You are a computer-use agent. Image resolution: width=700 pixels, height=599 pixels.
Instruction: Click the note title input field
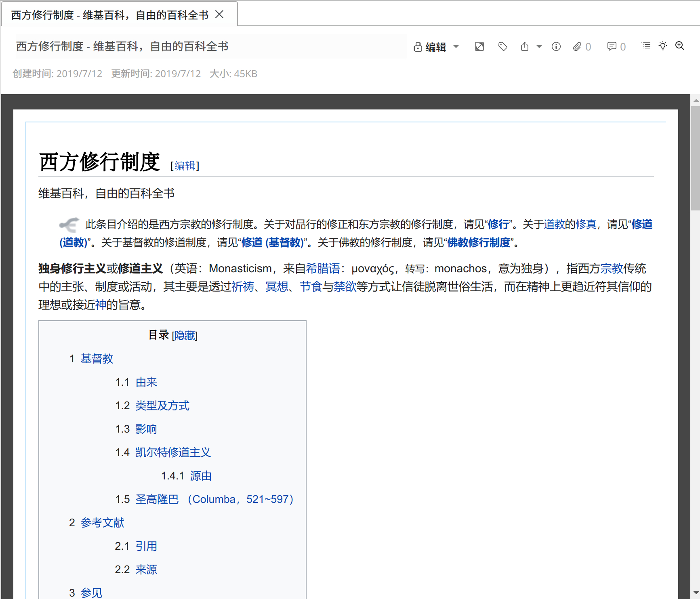tap(210, 46)
